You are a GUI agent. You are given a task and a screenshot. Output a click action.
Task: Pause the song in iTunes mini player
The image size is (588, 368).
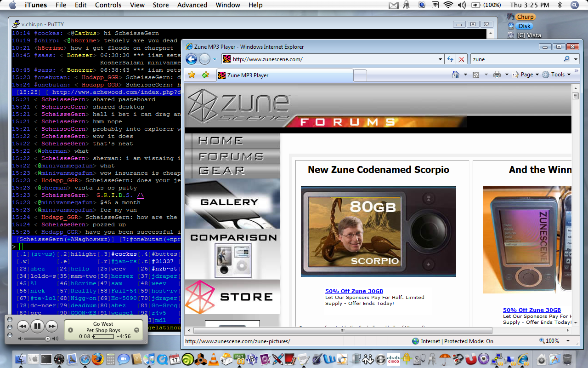[x=37, y=327]
